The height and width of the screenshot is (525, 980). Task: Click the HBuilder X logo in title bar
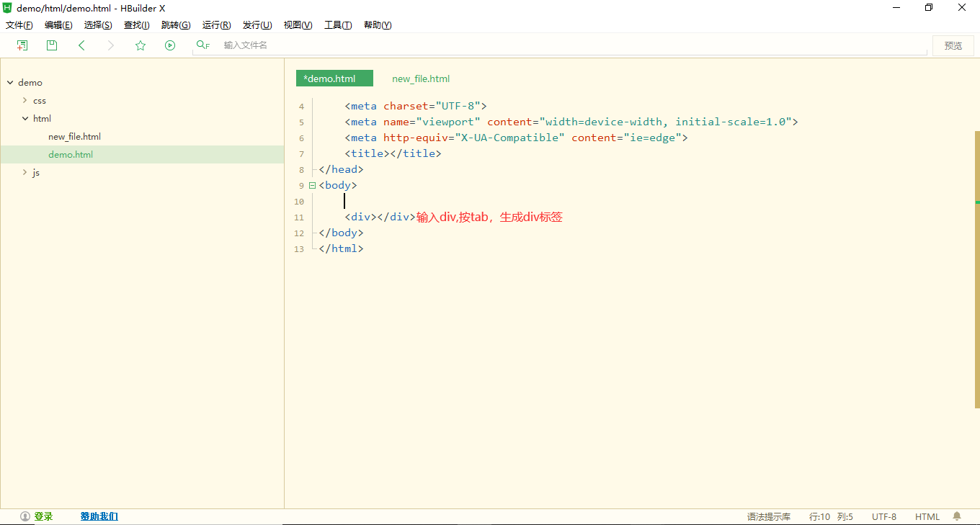coord(8,8)
